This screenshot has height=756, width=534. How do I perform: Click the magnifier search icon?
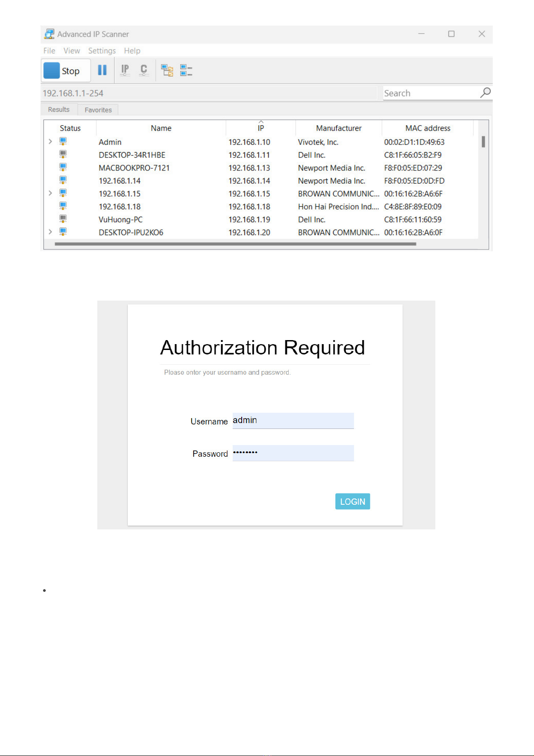click(485, 93)
